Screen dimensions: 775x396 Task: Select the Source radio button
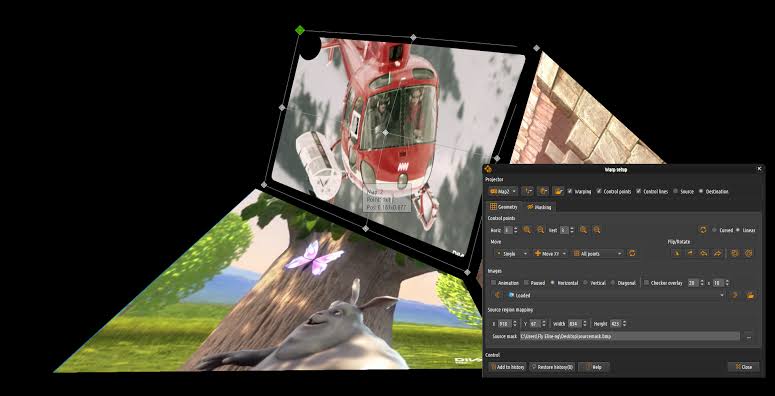(676, 191)
